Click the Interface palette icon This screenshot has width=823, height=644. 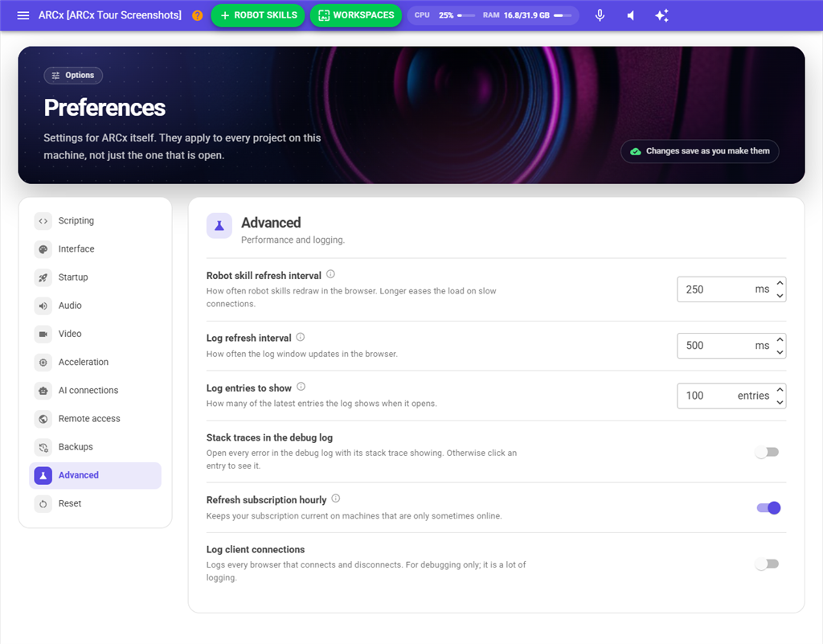[43, 249]
